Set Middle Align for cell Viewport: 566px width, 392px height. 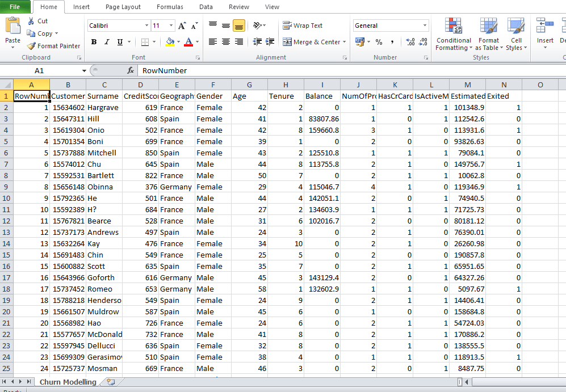[x=226, y=26]
